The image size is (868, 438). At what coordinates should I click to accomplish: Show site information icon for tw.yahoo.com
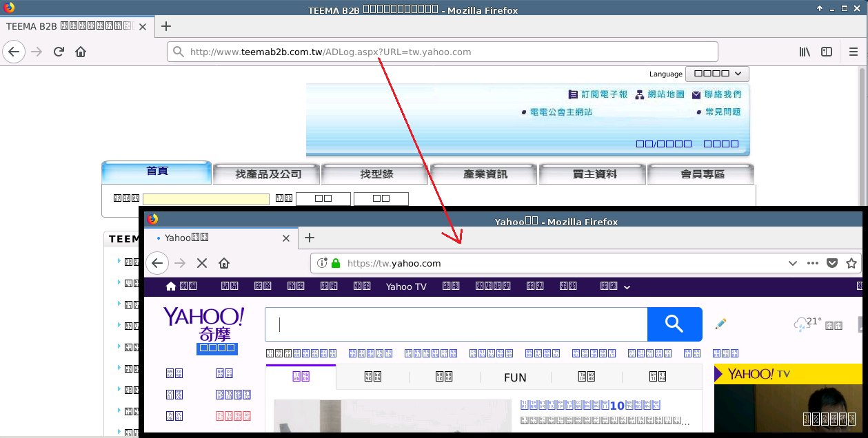(322, 263)
